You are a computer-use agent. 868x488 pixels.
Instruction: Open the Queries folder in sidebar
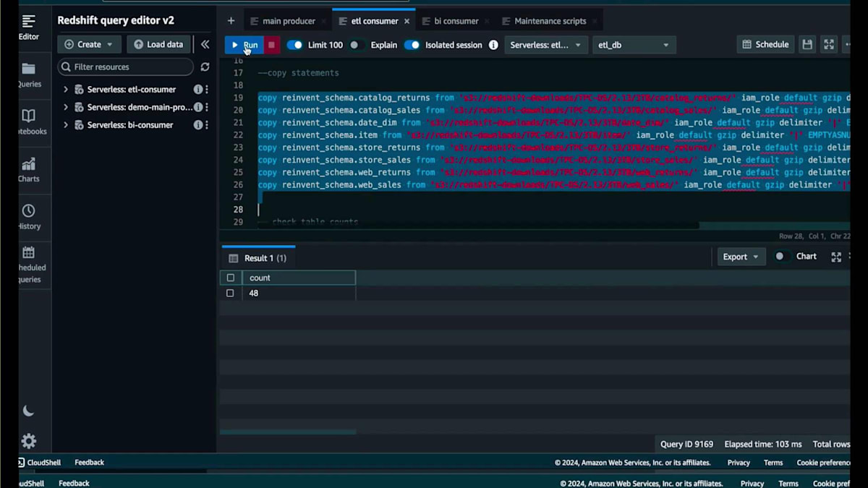click(28, 75)
